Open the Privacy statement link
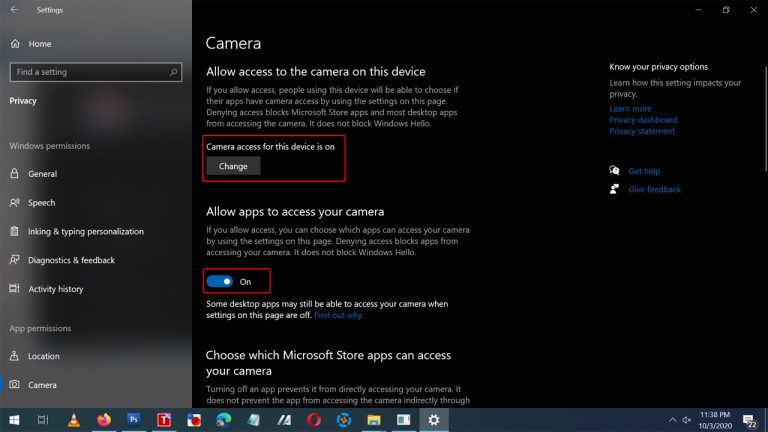Image resolution: width=768 pixels, height=432 pixels. point(642,131)
